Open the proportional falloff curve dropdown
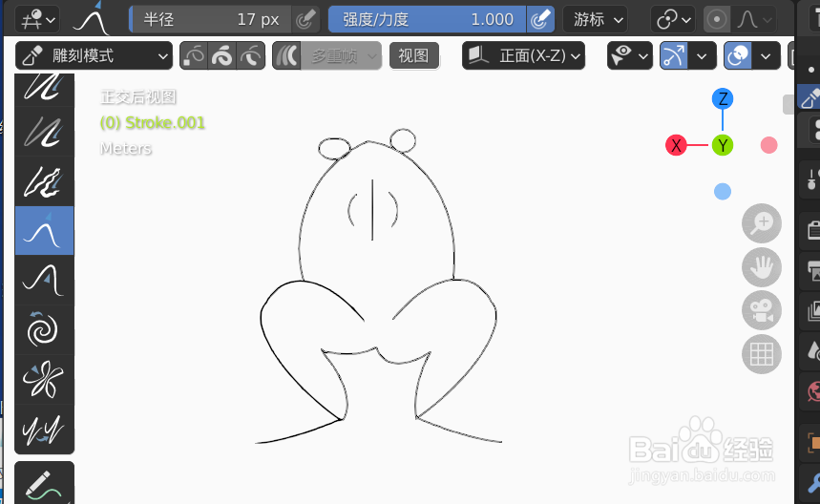 click(753, 20)
